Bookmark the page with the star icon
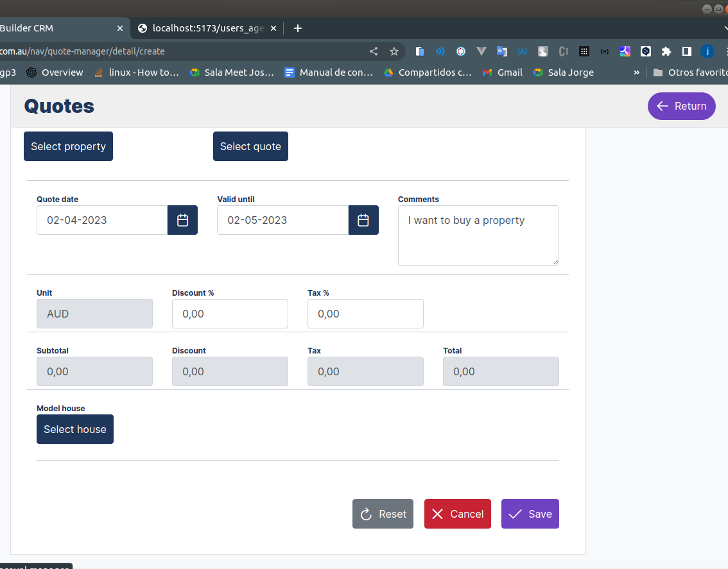The image size is (728, 569). pos(394,51)
